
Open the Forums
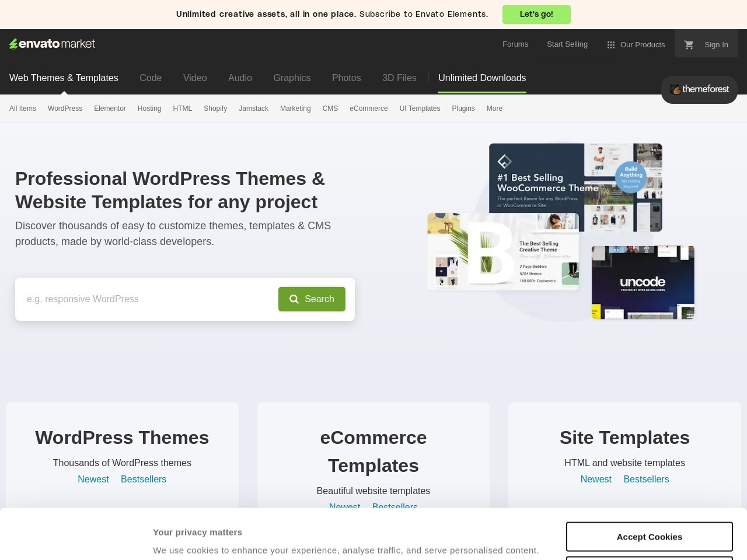coord(515,44)
